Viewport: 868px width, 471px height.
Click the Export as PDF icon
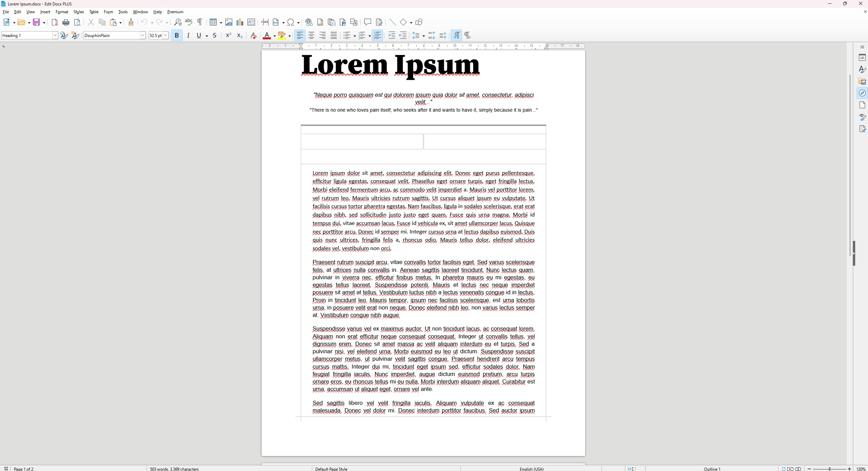pos(55,22)
